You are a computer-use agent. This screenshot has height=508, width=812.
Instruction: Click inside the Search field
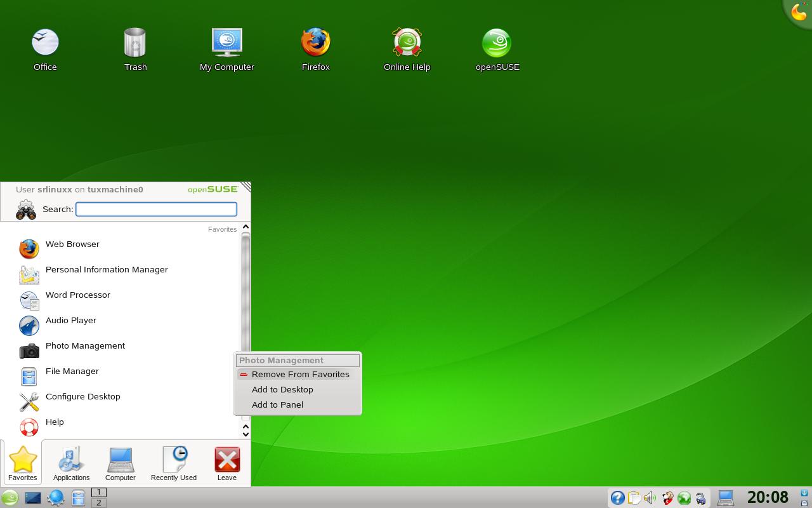click(x=155, y=209)
